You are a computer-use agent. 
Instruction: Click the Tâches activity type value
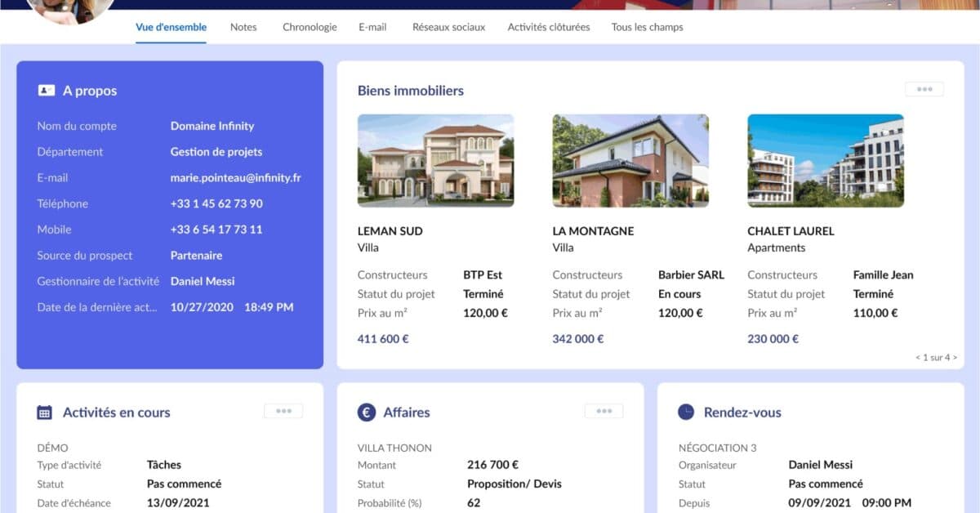164,465
